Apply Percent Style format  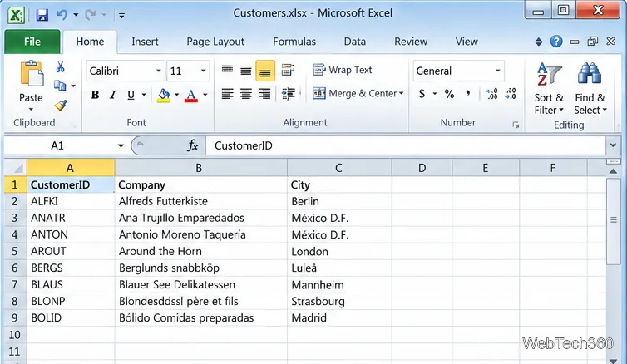click(449, 94)
